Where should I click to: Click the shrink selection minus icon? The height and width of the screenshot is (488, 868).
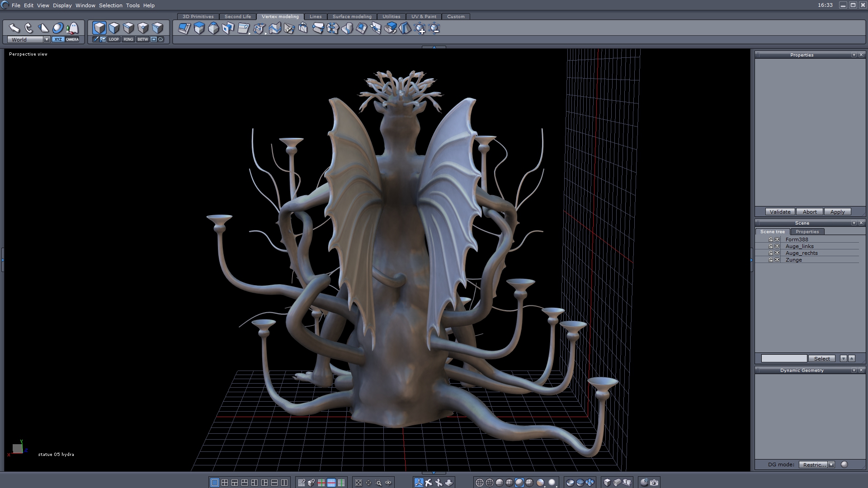point(434,29)
